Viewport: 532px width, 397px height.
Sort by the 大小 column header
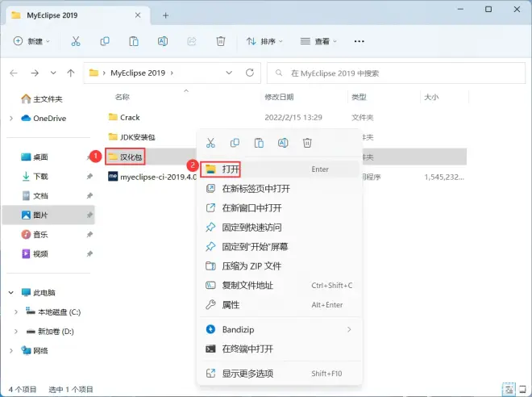[431, 97]
